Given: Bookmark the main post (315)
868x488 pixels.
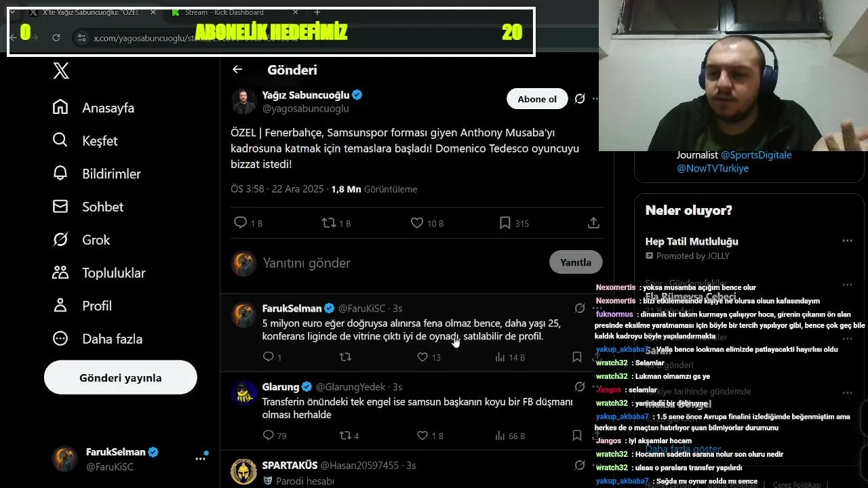Looking at the screenshot, I should [x=513, y=223].
